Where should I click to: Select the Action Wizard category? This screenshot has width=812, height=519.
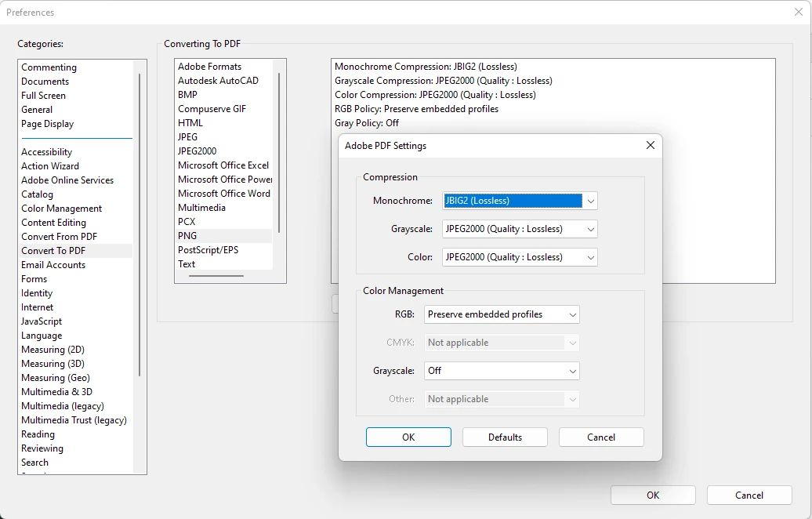50,165
